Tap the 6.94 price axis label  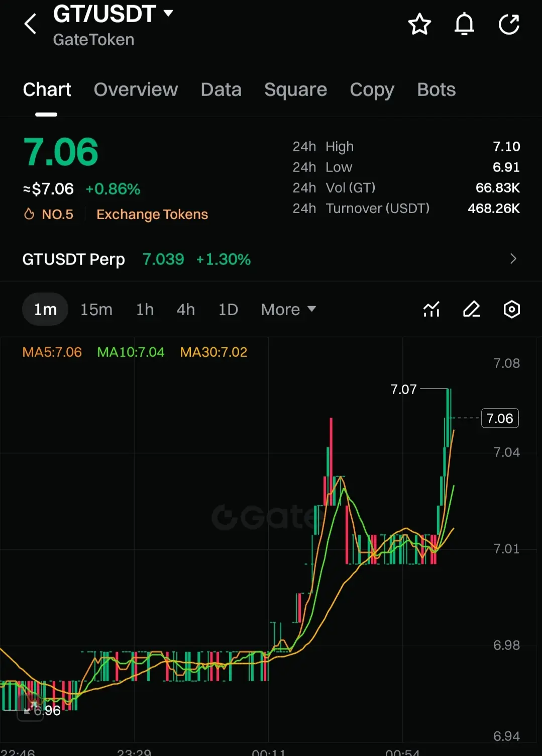[506, 736]
